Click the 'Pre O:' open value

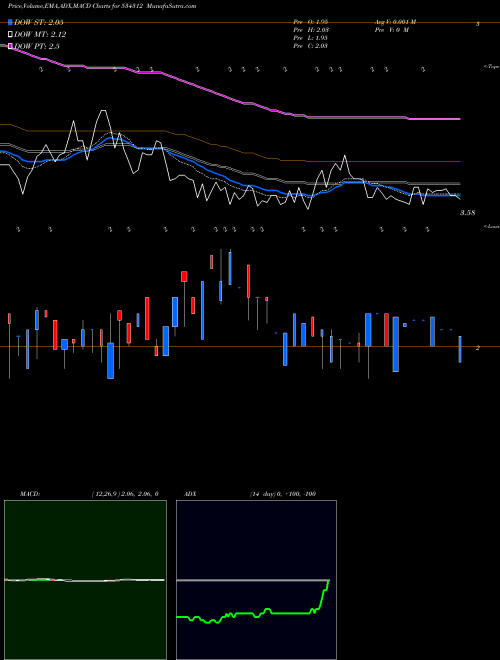click(311, 22)
